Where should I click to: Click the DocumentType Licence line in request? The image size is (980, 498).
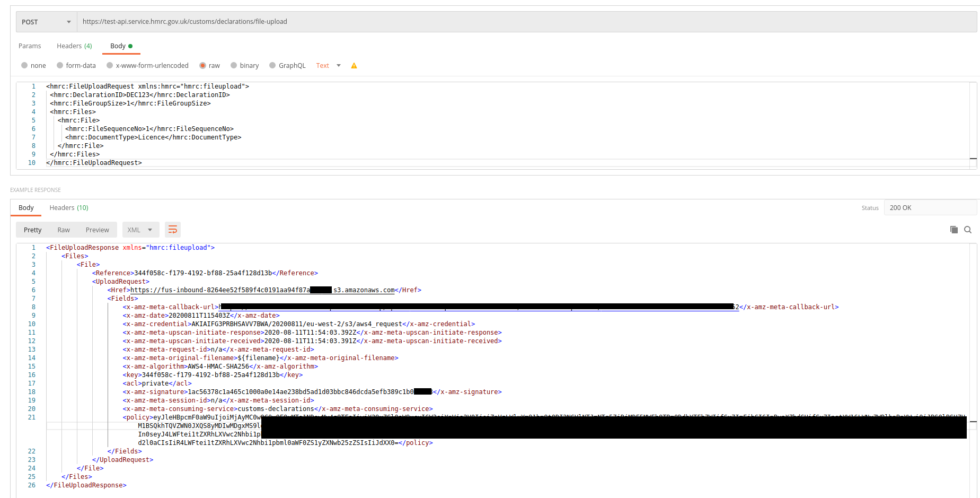pos(153,137)
